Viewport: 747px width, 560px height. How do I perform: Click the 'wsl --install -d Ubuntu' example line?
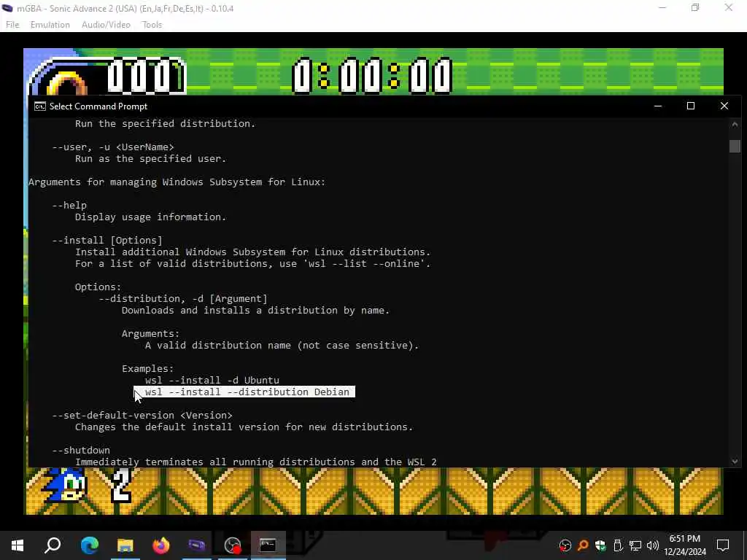click(x=212, y=381)
